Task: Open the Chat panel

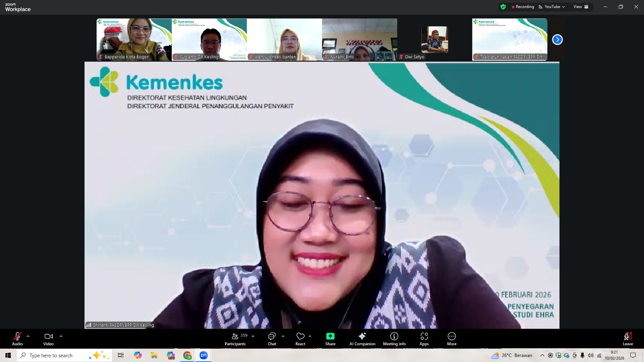Action: click(x=272, y=338)
